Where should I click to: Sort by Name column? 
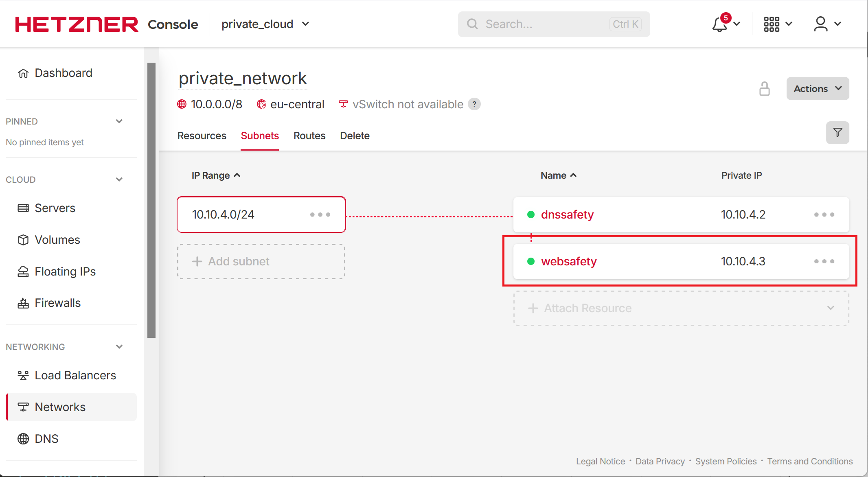click(x=559, y=175)
